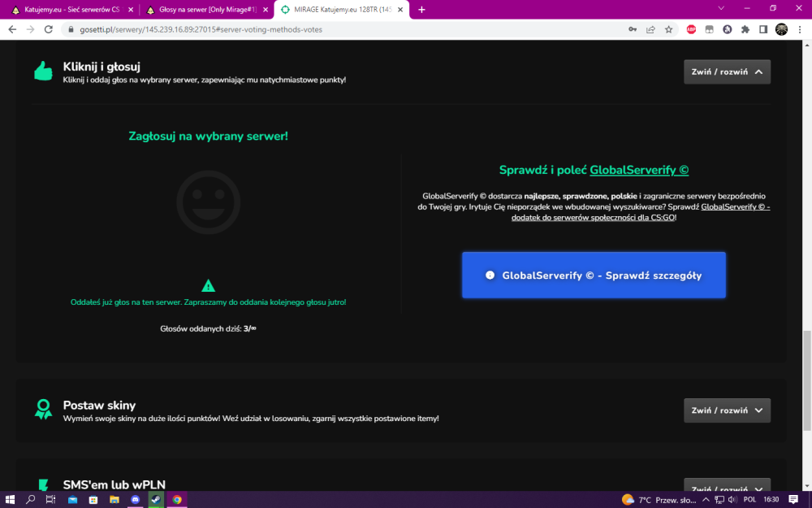
Task: Share this page via share icon
Action: click(x=650, y=29)
